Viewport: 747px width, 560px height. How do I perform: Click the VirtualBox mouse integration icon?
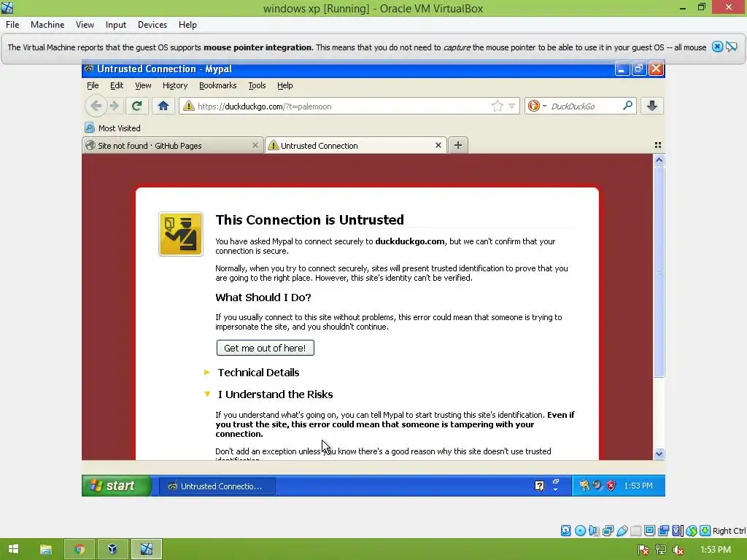(692, 531)
